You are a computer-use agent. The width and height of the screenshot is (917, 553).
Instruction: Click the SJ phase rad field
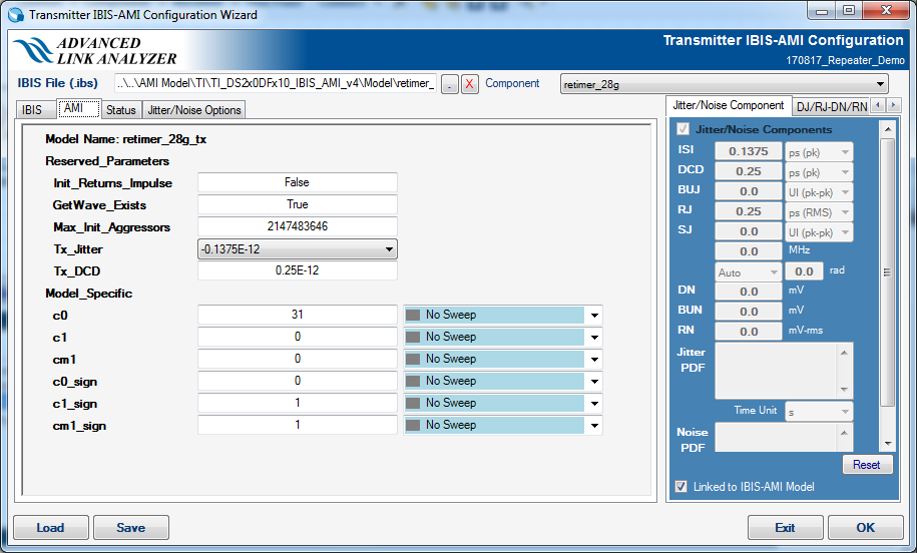point(804,271)
